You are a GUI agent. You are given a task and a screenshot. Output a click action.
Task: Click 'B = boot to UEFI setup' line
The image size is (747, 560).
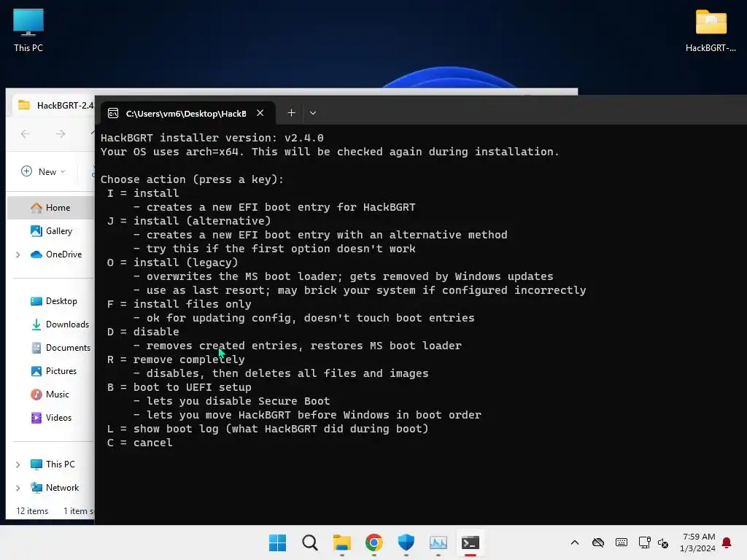(179, 387)
